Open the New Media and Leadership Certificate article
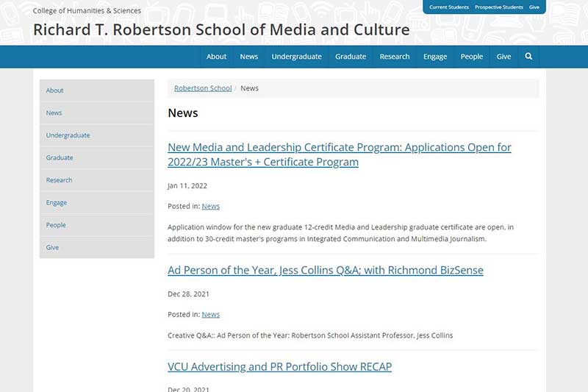This screenshot has width=588, height=392. pos(340,154)
